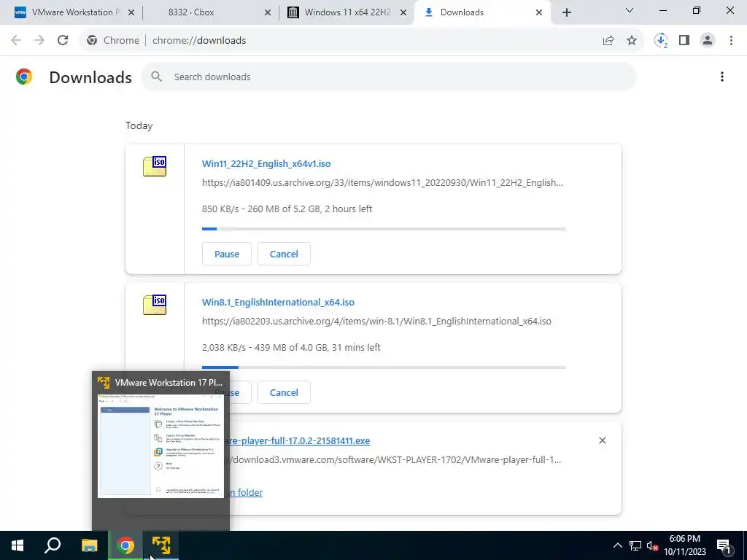Click the Win11 ISO file icon
The image size is (747, 560).
(155, 166)
